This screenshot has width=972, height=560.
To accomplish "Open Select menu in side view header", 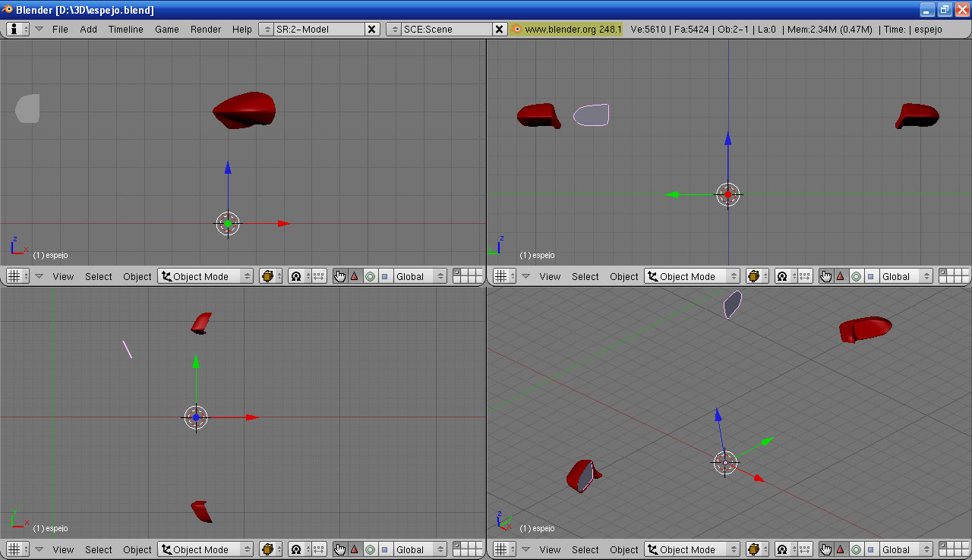I will point(585,276).
